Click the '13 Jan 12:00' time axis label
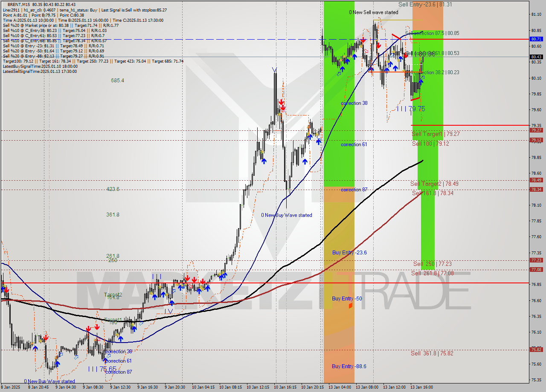The width and height of the screenshot is (546, 392). coord(394,387)
